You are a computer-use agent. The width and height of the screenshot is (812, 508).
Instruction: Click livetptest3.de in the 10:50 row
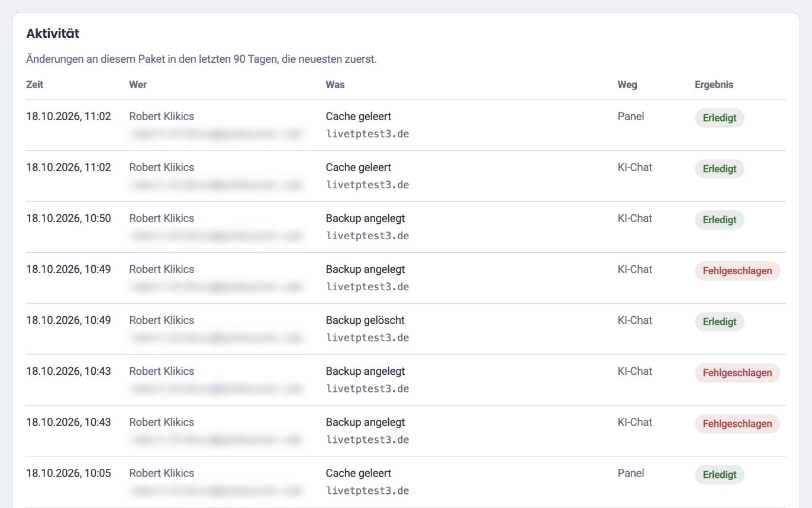pyautogui.click(x=368, y=236)
